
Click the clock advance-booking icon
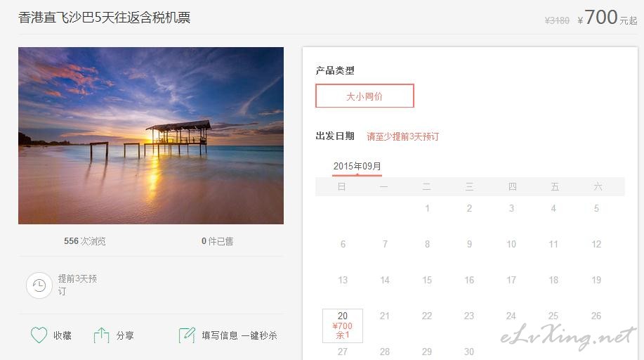tap(39, 285)
